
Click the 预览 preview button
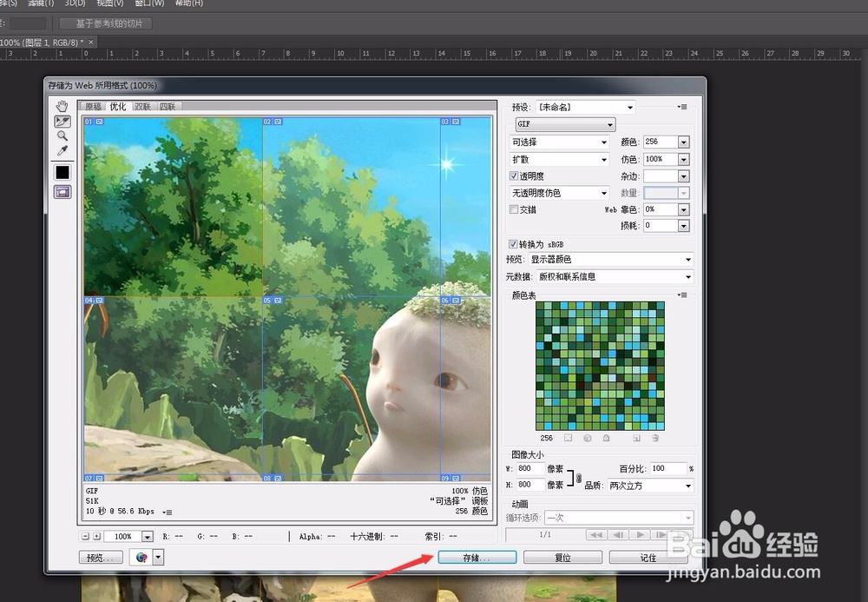(x=101, y=558)
